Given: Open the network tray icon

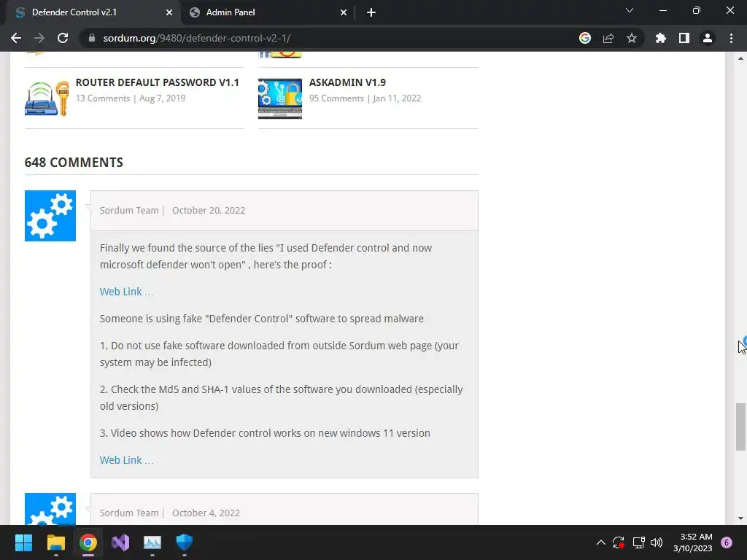Looking at the screenshot, I should [638, 542].
